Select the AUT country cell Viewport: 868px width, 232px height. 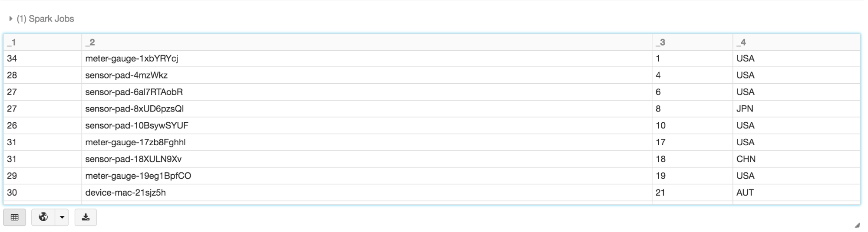pyautogui.click(x=745, y=193)
